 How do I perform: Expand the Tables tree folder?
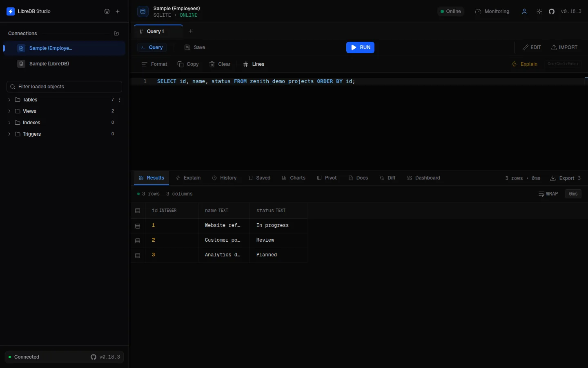tap(9, 100)
